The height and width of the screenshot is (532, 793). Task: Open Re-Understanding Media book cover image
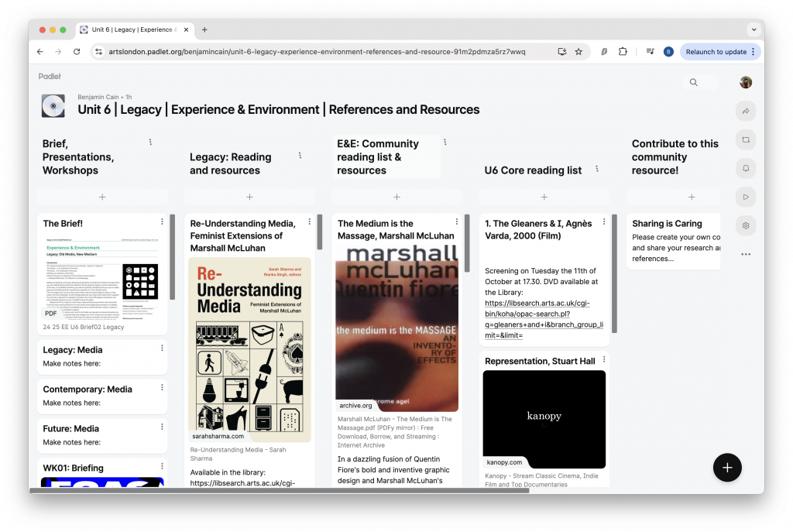coord(249,350)
